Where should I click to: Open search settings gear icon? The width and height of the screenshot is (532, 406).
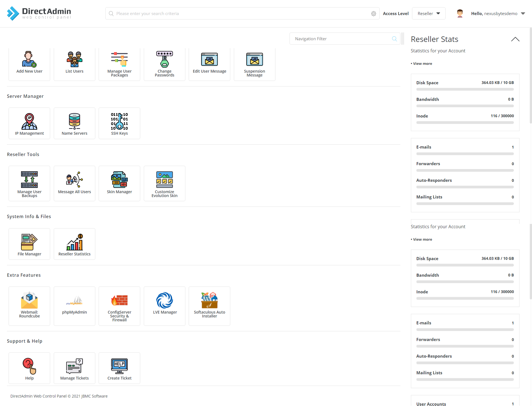click(374, 14)
